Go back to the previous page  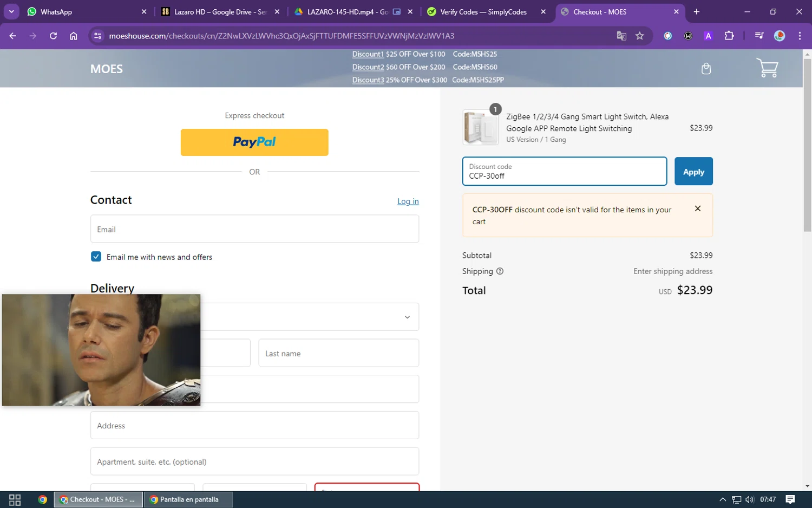(13, 36)
